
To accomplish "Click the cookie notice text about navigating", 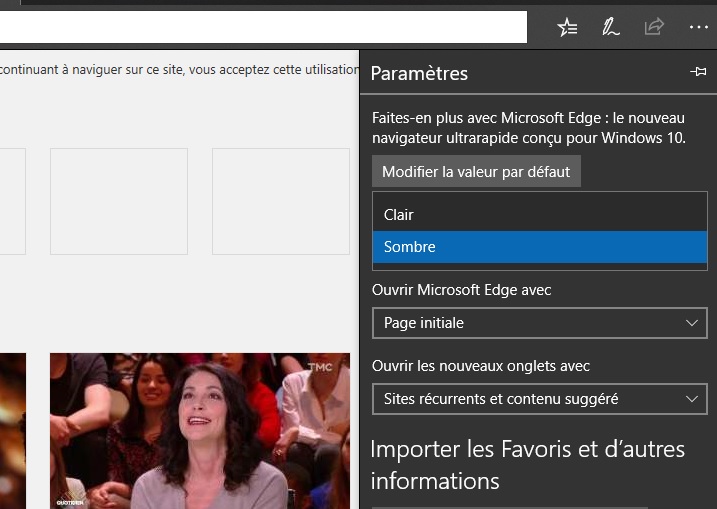I will (x=179, y=70).
